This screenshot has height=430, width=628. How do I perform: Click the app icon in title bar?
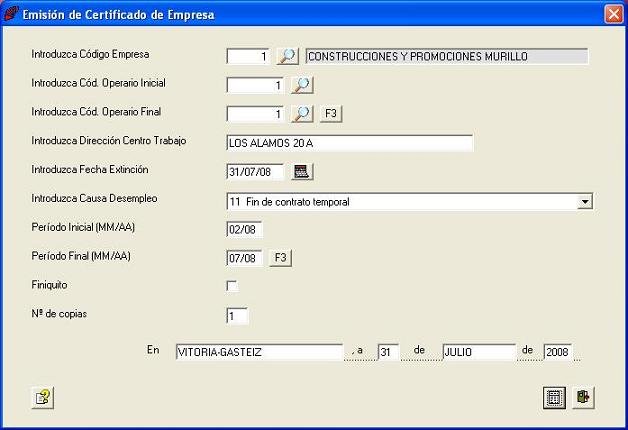11,14
